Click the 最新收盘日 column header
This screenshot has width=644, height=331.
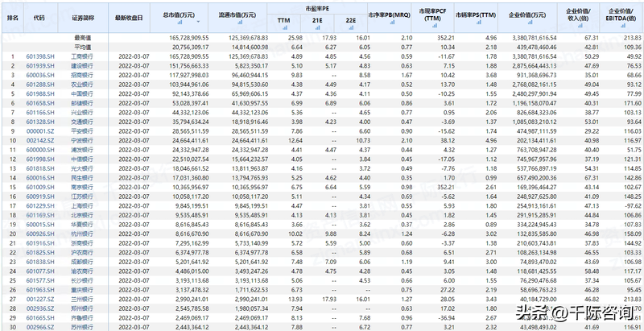pyautogui.click(x=129, y=18)
